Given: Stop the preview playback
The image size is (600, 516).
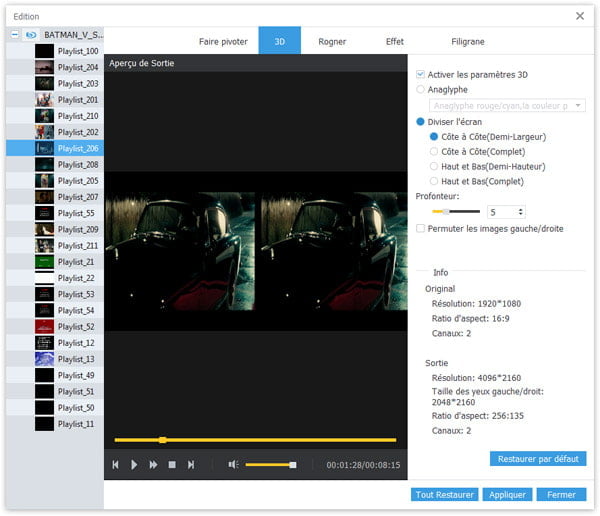Looking at the screenshot, I should pyautogui.click(x=172, y=465).
